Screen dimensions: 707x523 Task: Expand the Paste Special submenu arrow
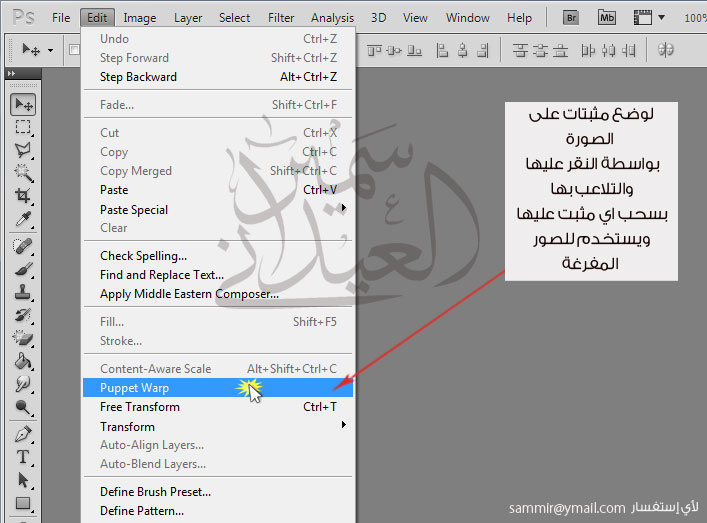(344, 207)
